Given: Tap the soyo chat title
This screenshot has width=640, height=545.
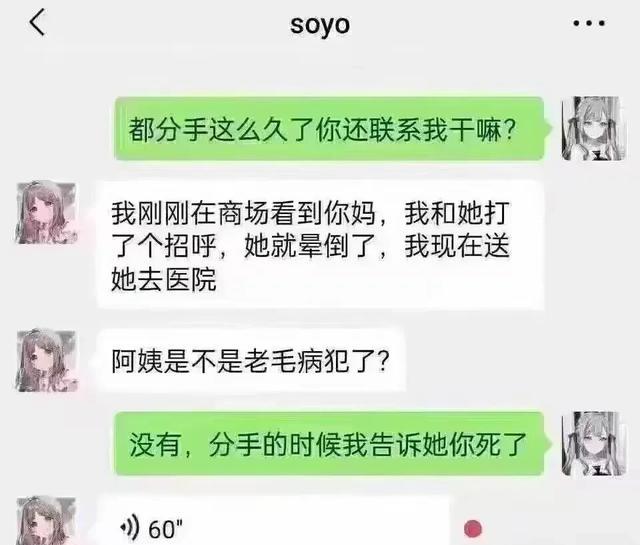Looking at the screenshot, I should click(320, 25).
